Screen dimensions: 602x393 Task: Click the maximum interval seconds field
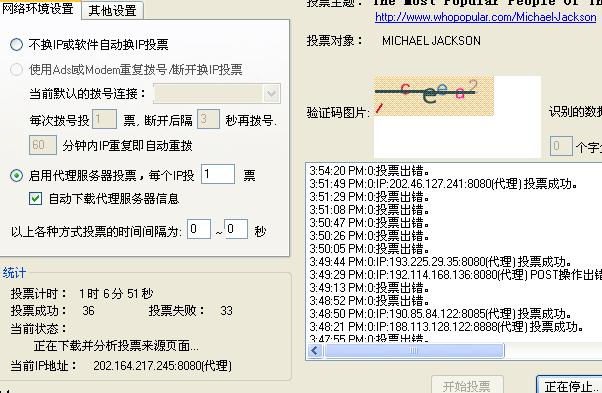pyautogui.click(x=236, y=229)
